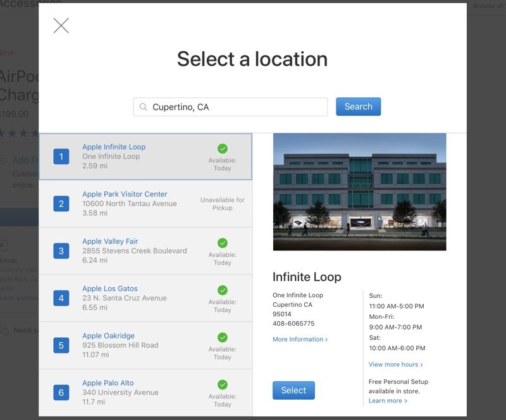Click distance text '6.24 mi'
The image size is (506, 420).
point(95,260)
